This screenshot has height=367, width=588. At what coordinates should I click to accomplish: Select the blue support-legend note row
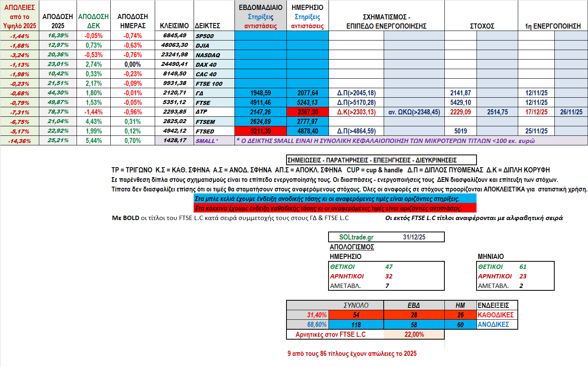click(335, 199)
